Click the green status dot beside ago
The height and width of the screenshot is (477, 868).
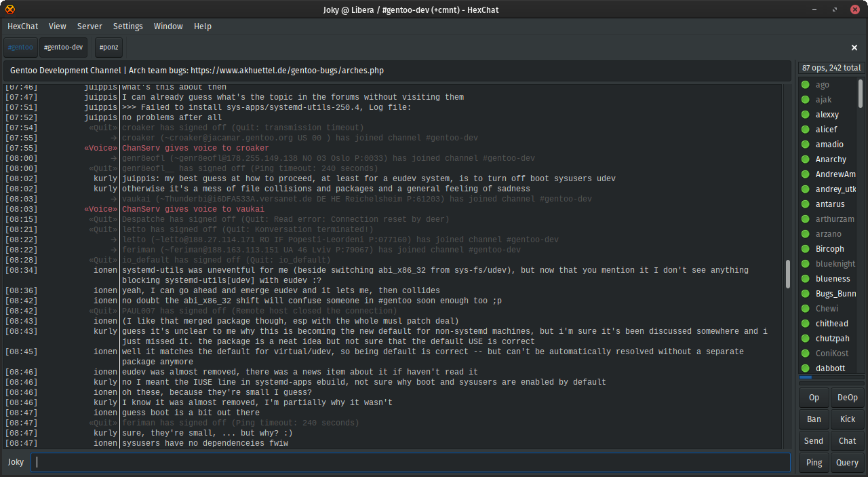click(x=806, y=85)
